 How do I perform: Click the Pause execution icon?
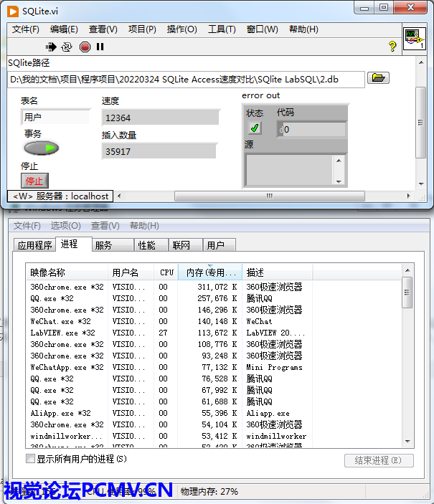coord(100,47)
